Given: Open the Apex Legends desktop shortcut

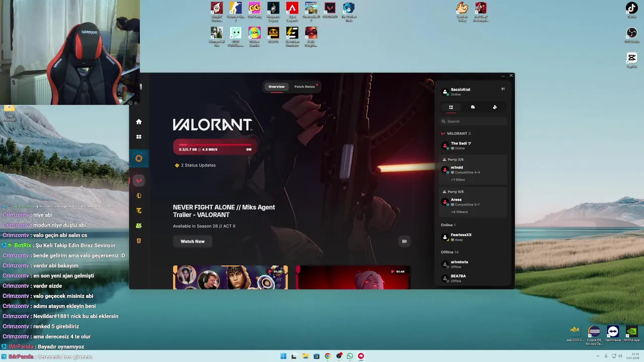Looking at the screenshot, I should 292,12.
